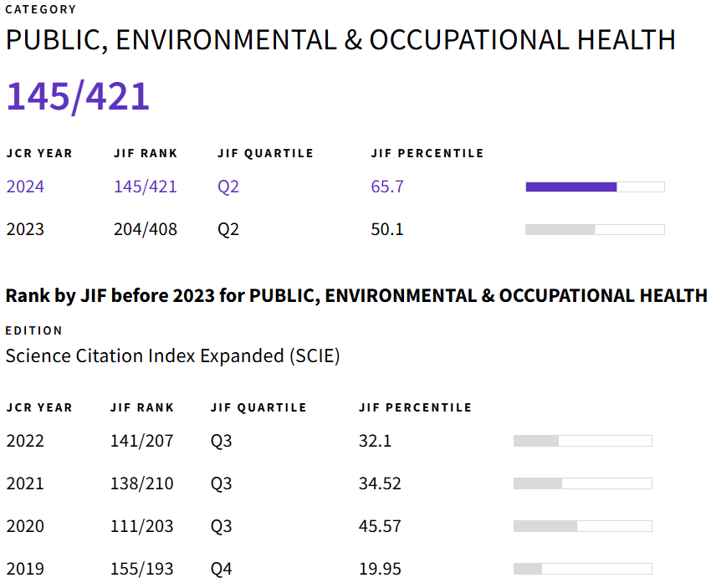Click the purple Q2 quartile for 2024
This screenshot has height=588, width=711.
(228, 187)
